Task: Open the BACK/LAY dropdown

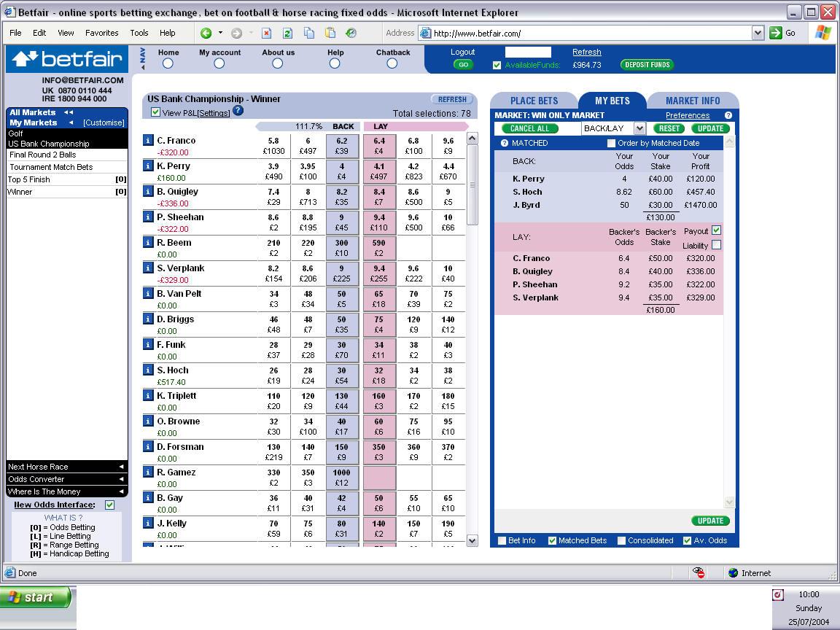Action: tap(639, 128)
